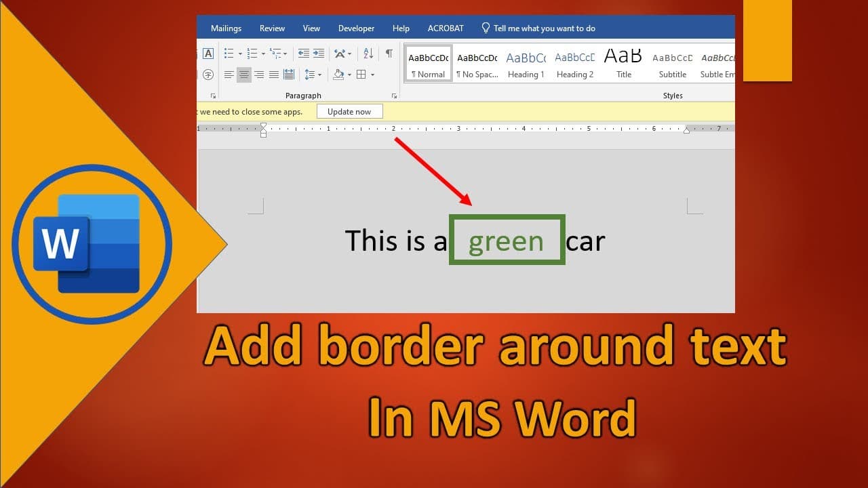Expand the line spacing dropdown arrow

click(x=320, y=75)
